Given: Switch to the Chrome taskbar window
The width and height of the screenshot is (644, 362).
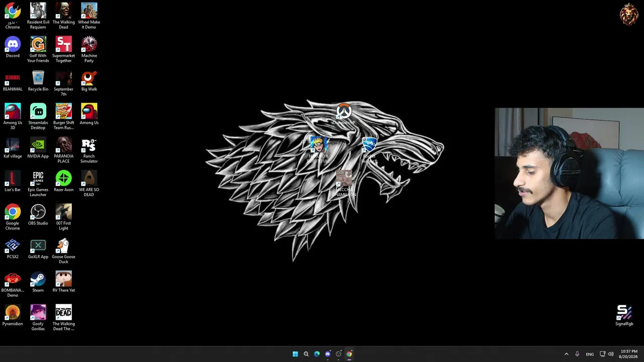Looking at the screenshot, I should [349, 354].
